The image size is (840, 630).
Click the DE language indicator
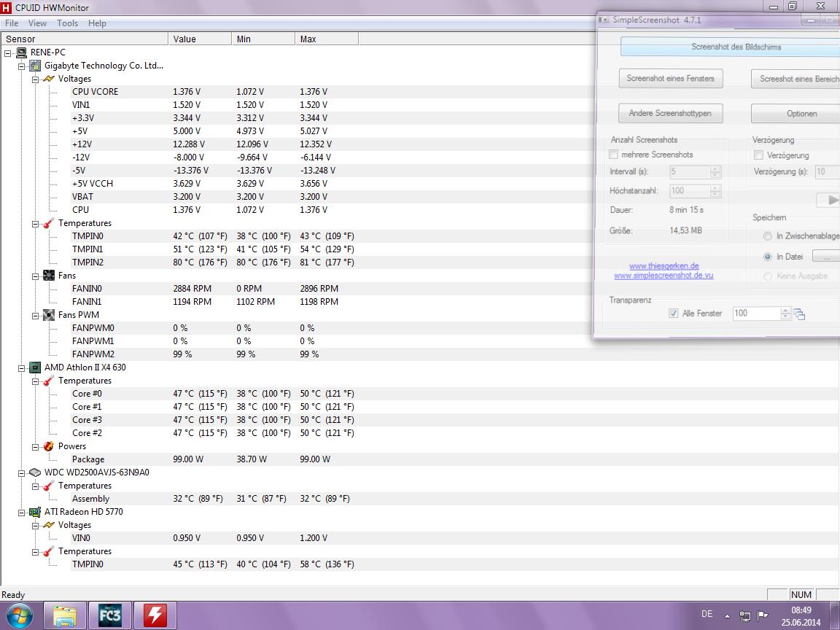click(707, 614)
